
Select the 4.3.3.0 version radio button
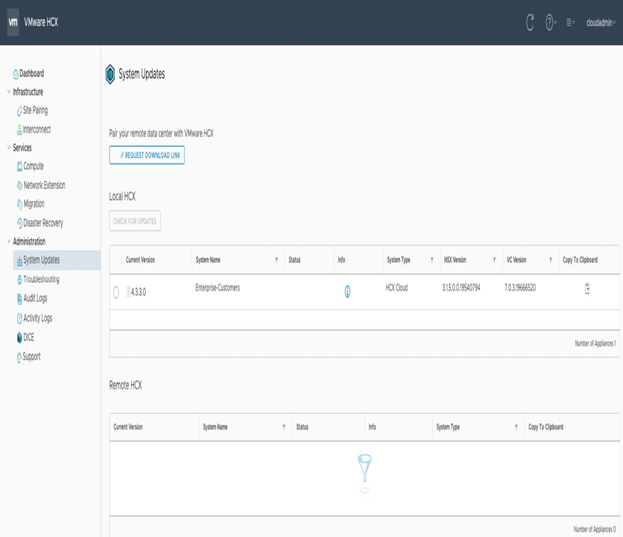(x=116, y=292)
